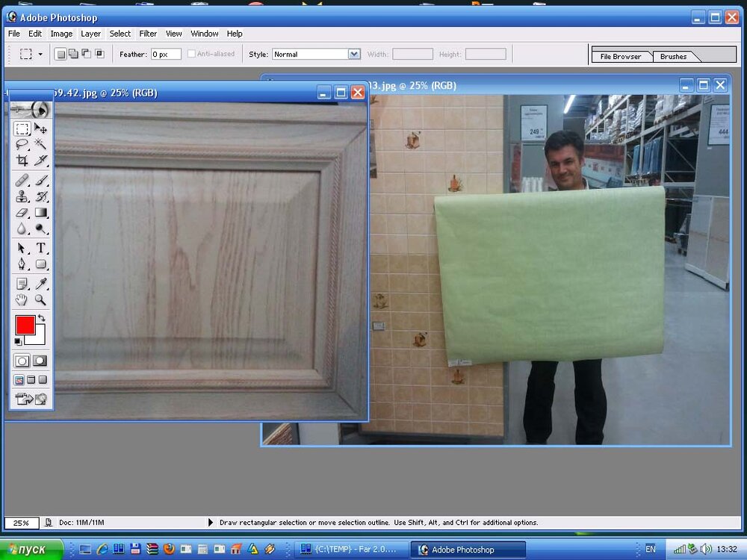The image size is (747, 560).
Task: Open the Style dropdown
Action: click(354, 54)
